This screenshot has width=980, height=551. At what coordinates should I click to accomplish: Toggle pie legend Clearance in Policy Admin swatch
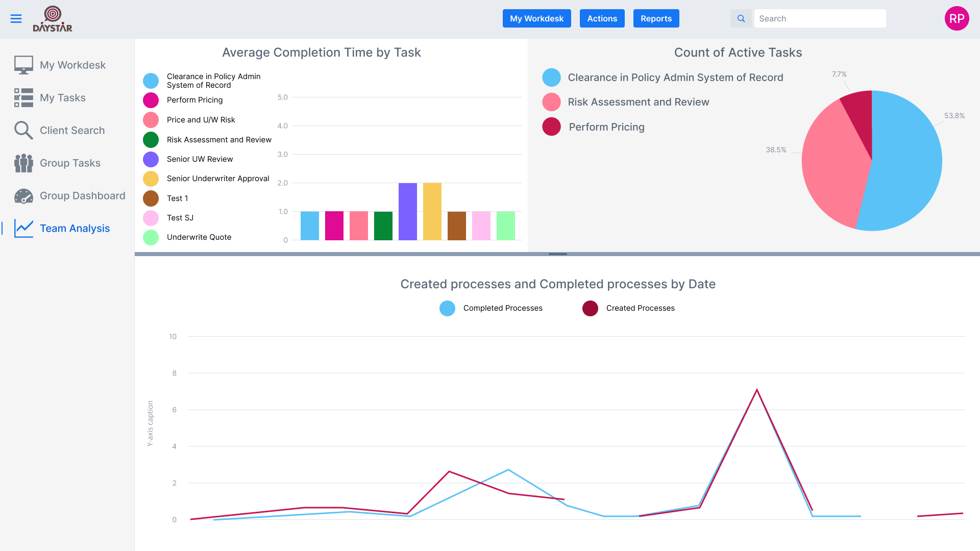click(551, 78)
